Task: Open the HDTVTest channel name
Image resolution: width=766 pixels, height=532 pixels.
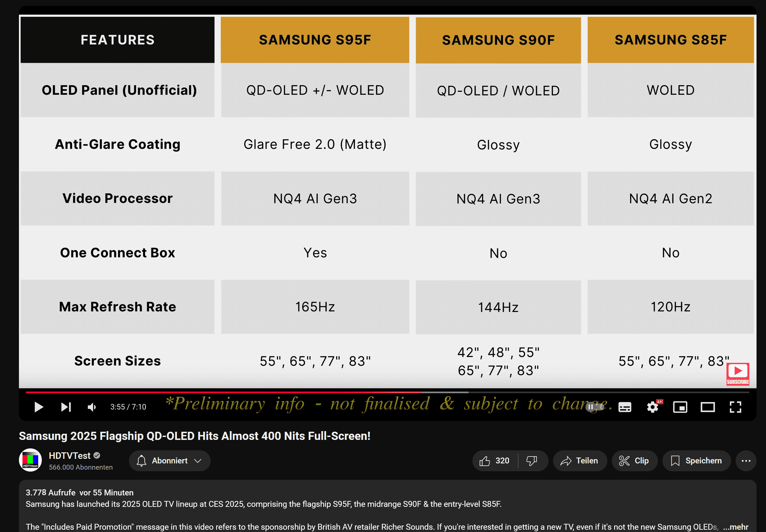Action: click(x=70, y=456)
